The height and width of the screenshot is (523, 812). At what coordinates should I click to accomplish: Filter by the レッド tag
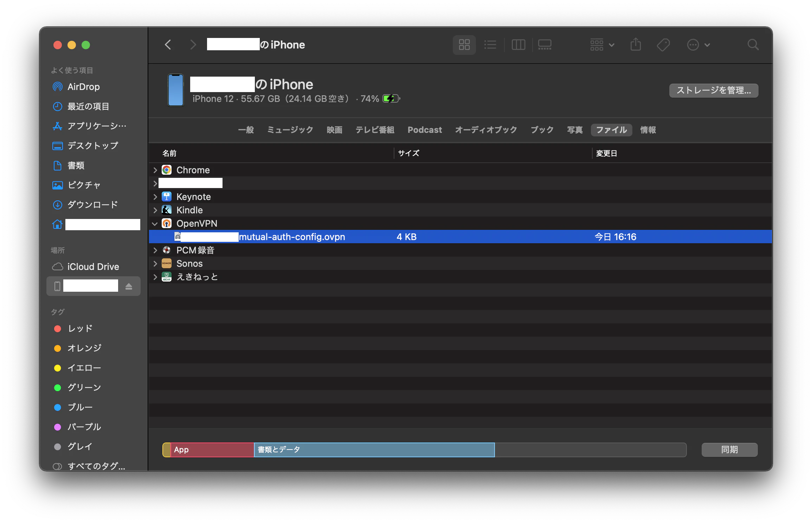(74, 329)
